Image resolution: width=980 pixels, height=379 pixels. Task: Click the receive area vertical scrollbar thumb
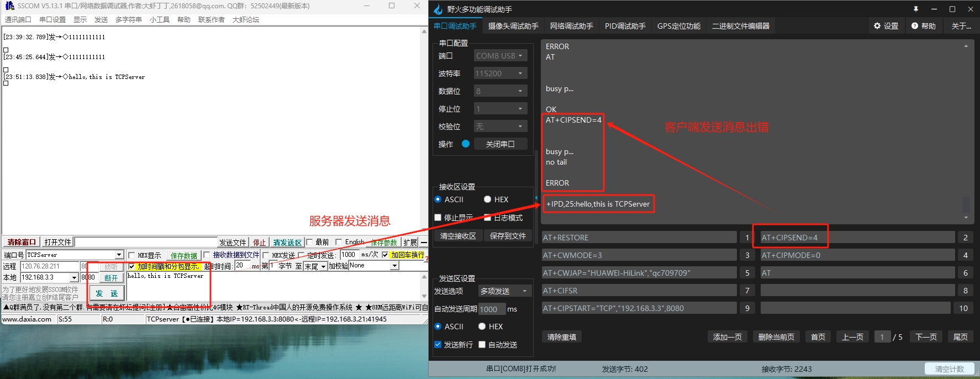(x=966, y=204)
